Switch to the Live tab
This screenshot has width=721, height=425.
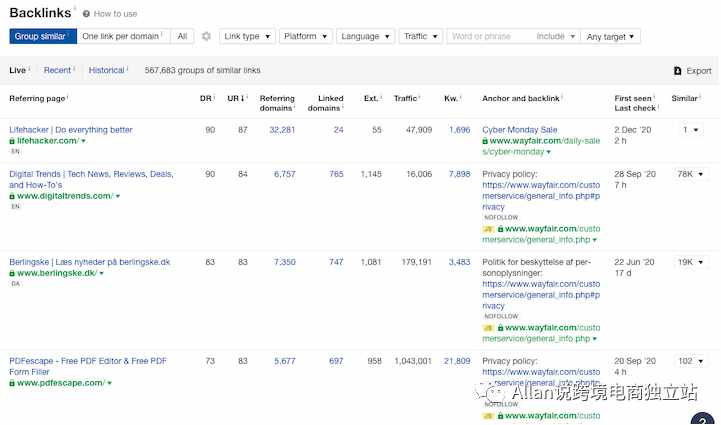coord(17,70)
